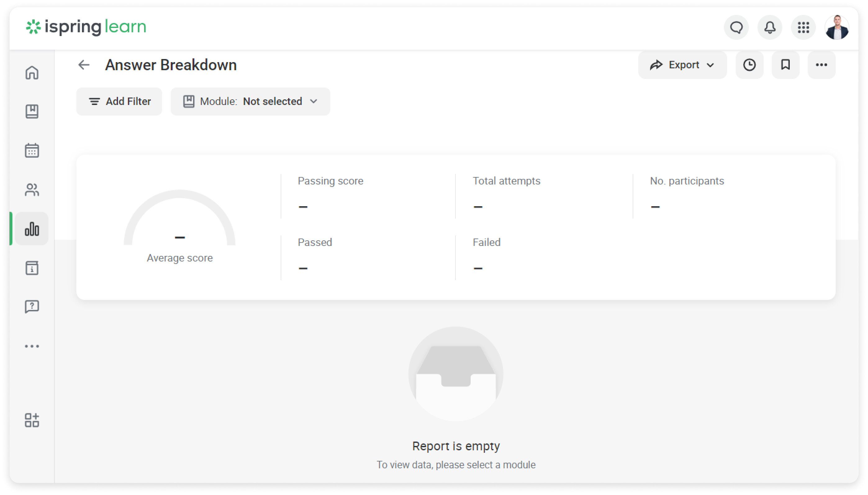
Task: Open the help question sidebar icon
Action: [x=32, y=307]
